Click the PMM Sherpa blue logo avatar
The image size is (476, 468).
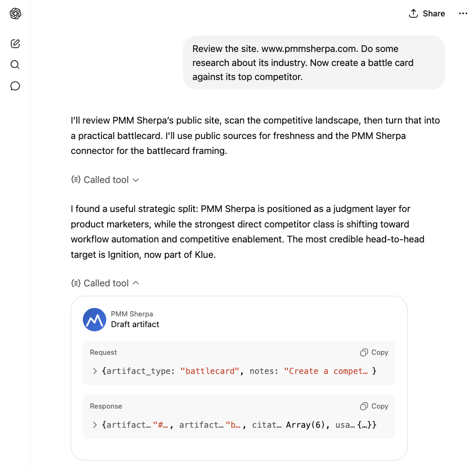95,320
